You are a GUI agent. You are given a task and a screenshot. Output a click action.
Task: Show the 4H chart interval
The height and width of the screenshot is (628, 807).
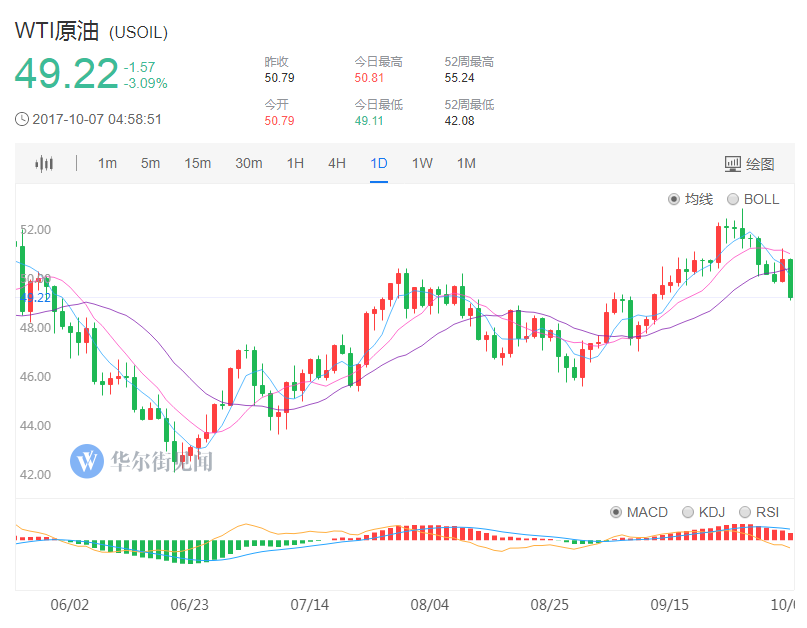click(337, 164)
